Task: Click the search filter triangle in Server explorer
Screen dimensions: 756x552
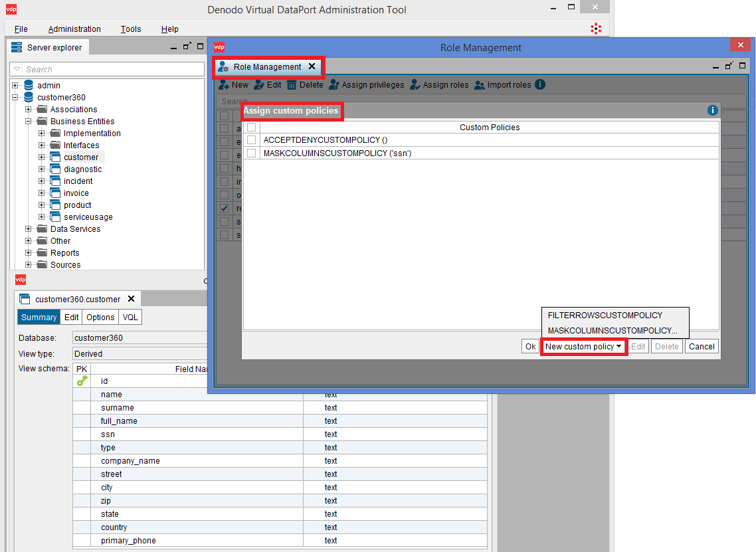Action: [x=17, y=70]
